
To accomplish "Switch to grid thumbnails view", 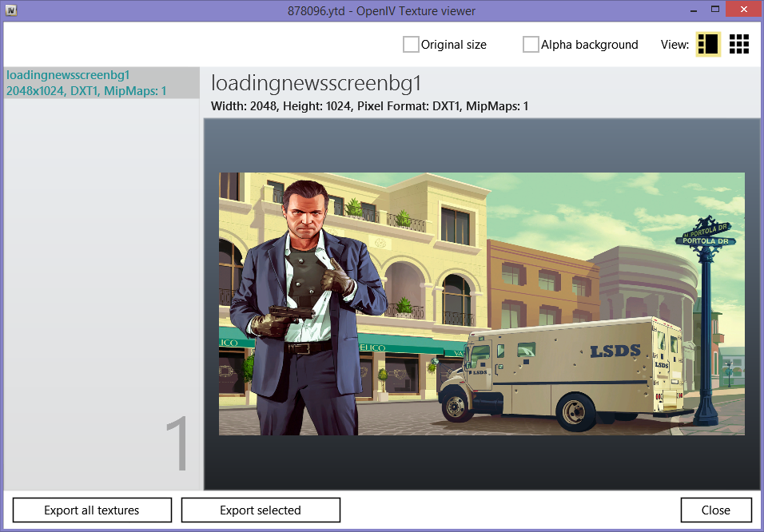I will (738, 45).
